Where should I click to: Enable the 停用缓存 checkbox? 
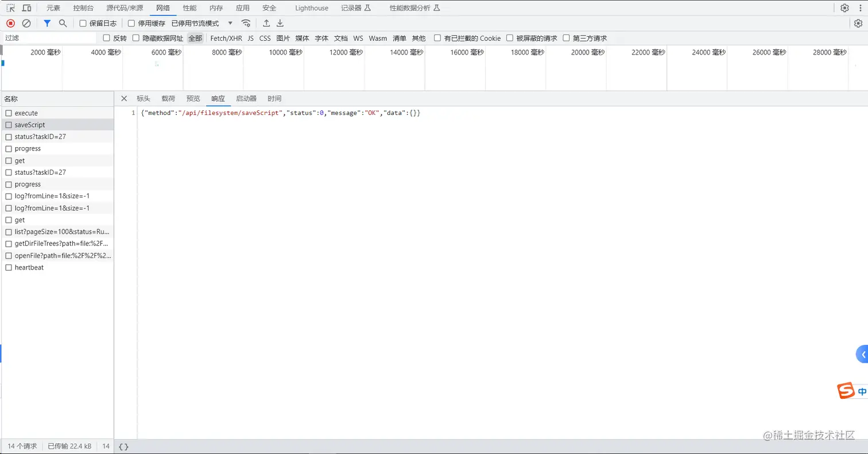click(x=131, y=24)
